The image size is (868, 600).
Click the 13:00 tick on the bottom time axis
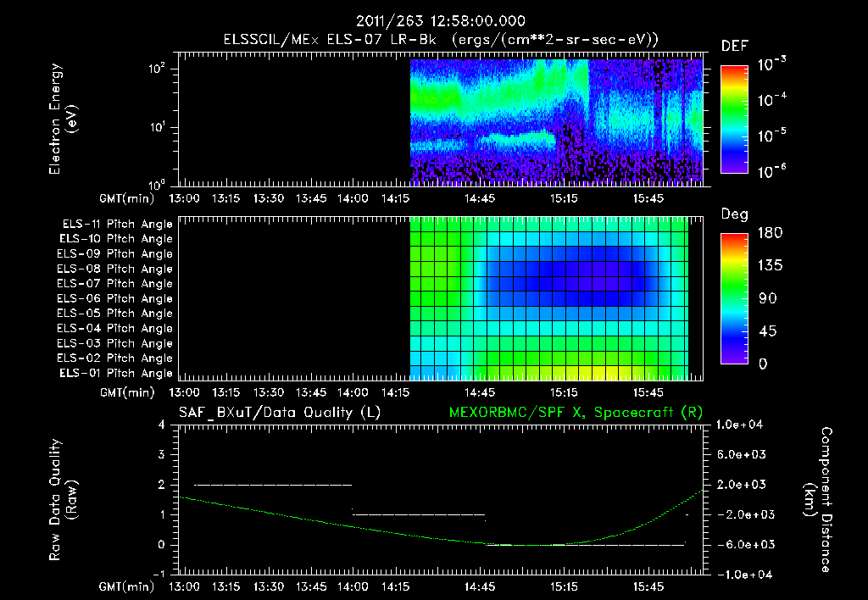[x=184, y=586]
